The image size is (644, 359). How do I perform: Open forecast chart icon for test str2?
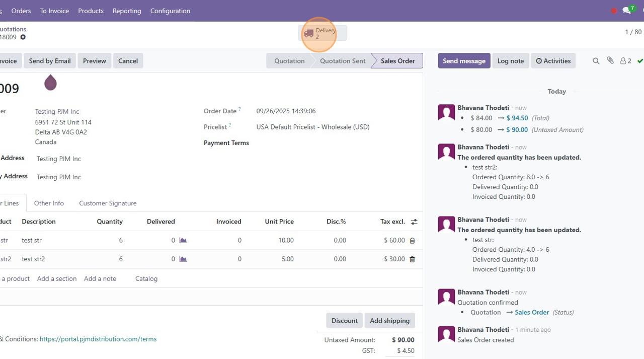click(183, 259)
